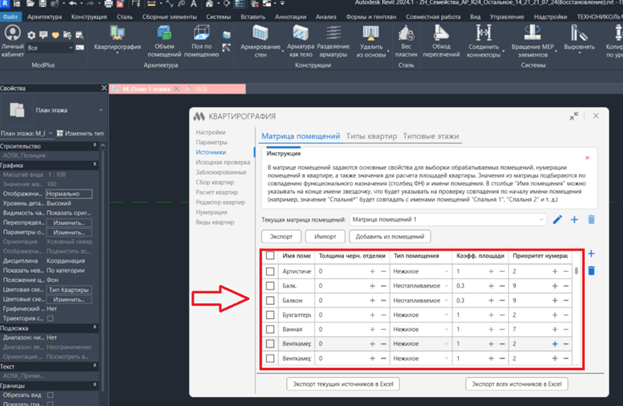
Task: Click the yellow heart favorites icon in ModPlus
Action: point(55,35)
